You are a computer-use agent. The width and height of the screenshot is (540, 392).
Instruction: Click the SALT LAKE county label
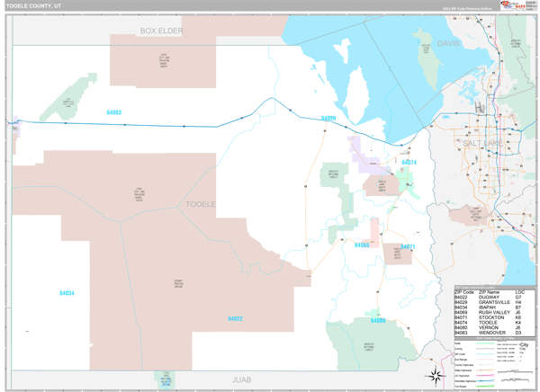coord(482,143)
